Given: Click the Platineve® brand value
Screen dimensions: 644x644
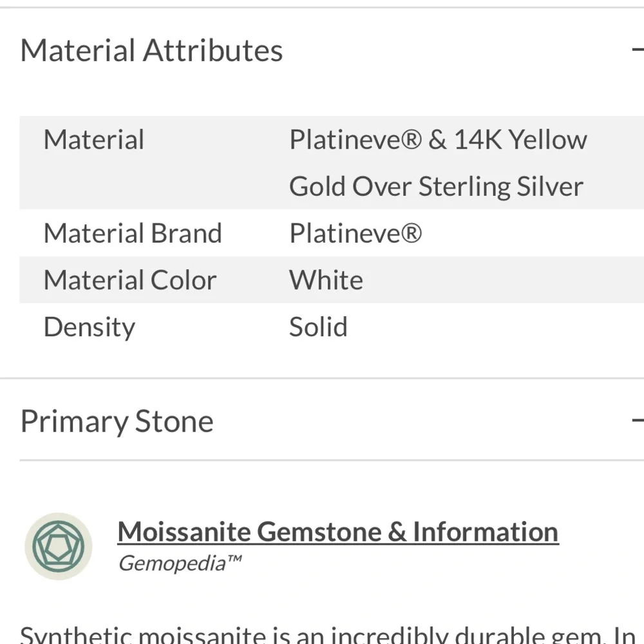Looking at the screenshot, I should [355, 233].
